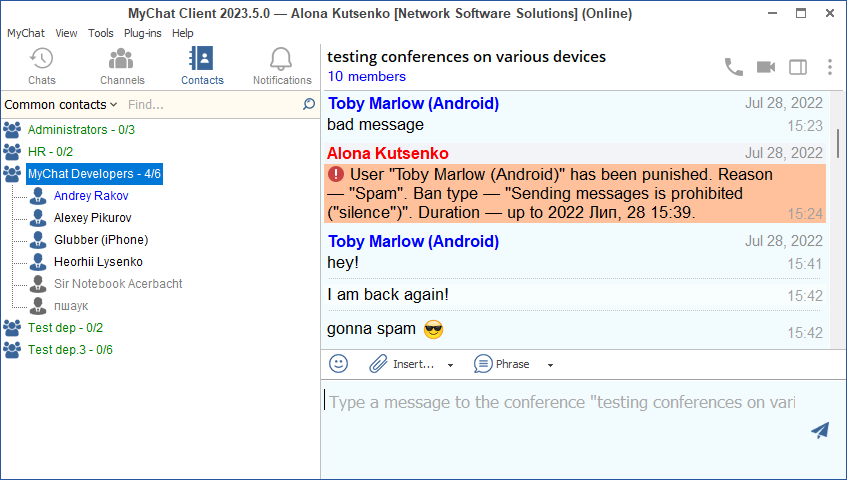The height and width of the screenshot is (480, 847).
Task: Click the message input field
Action: (560, 403)
